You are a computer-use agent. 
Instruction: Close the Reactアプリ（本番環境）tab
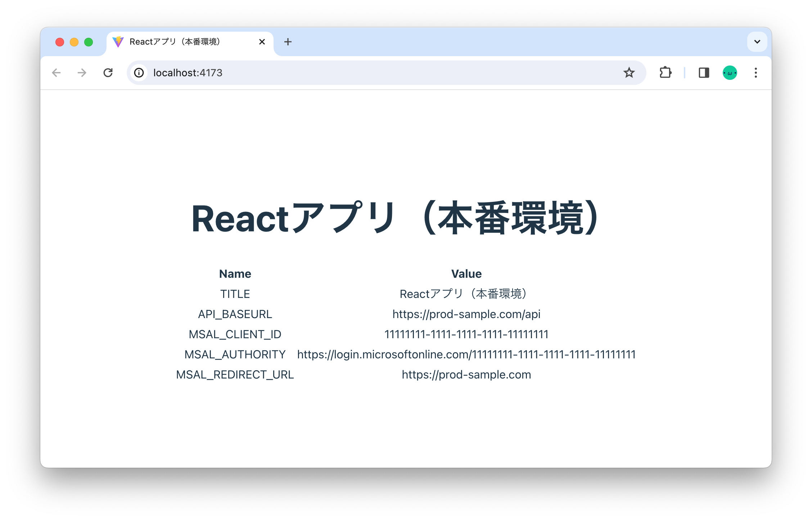[x=262, y=42]
